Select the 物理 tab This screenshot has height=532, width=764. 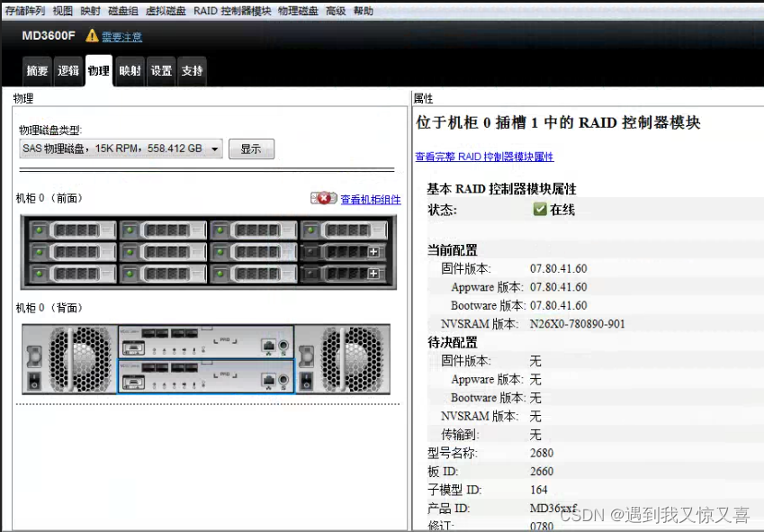click(x=99, y=71)
